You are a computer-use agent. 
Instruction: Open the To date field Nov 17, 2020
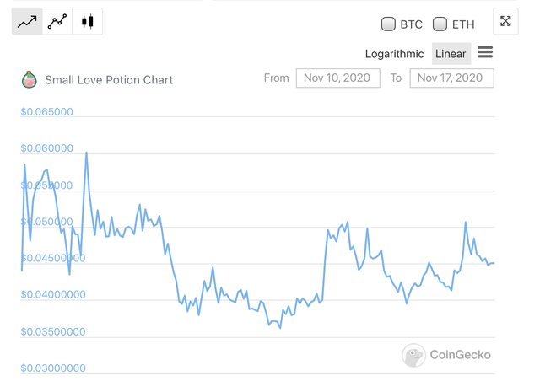(x=451, y=78)
